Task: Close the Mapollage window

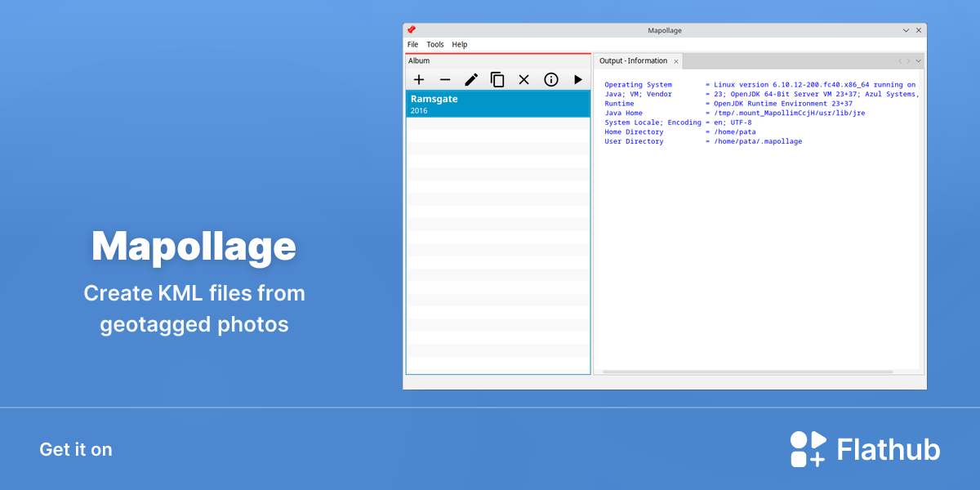Action: click(919, 30)
